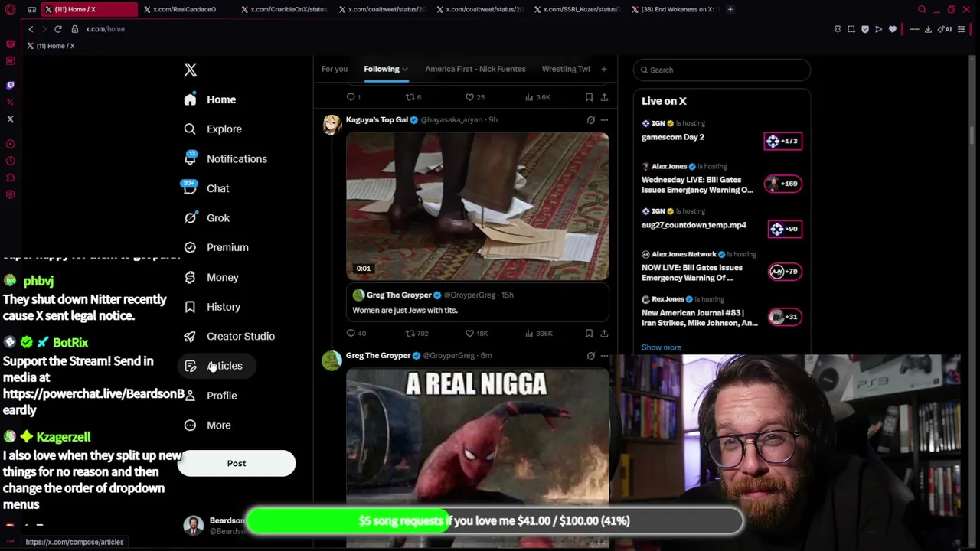Screen dimensions: 980x551
Task: Open the player icon in browser sidebar
Action: tap(10, 144)
